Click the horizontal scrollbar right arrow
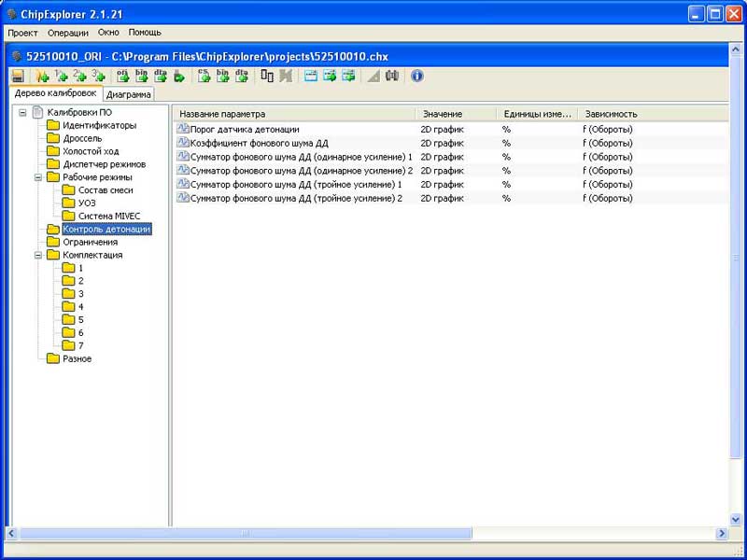Image resolution: width=747 pixels, height=560 pixels. click(721, 533)
